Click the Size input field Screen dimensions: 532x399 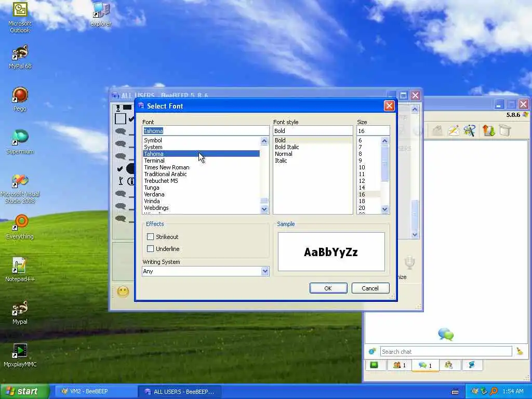(x=373, y=130)
